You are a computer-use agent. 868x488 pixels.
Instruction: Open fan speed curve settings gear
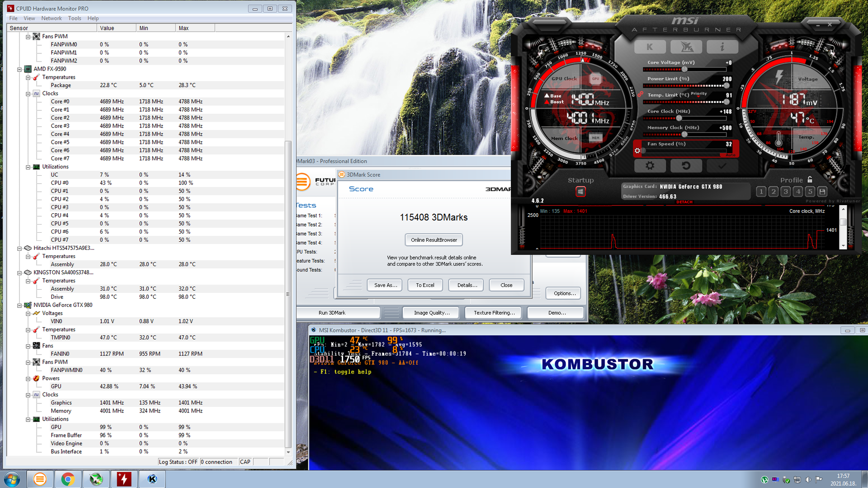click(x=637, y=150)
